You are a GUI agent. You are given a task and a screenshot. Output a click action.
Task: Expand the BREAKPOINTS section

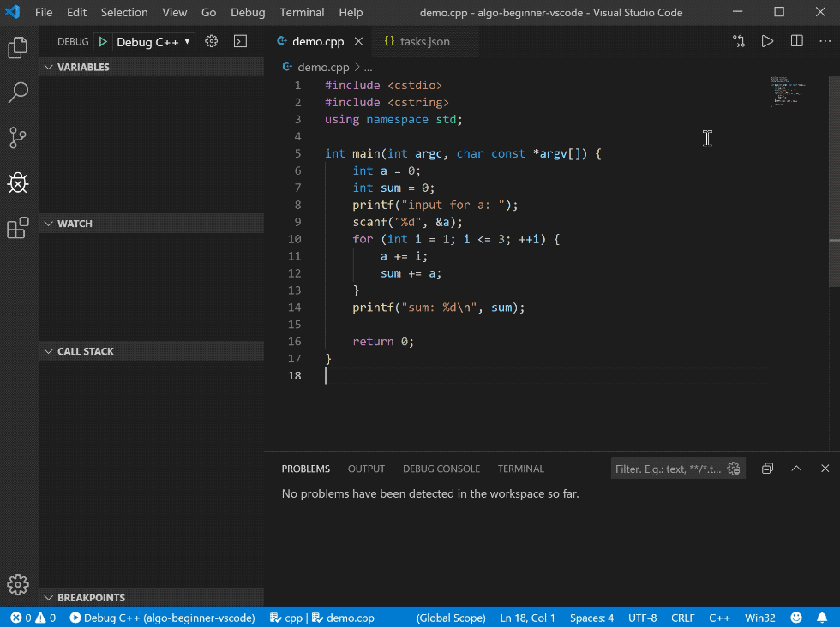point(91,598)
